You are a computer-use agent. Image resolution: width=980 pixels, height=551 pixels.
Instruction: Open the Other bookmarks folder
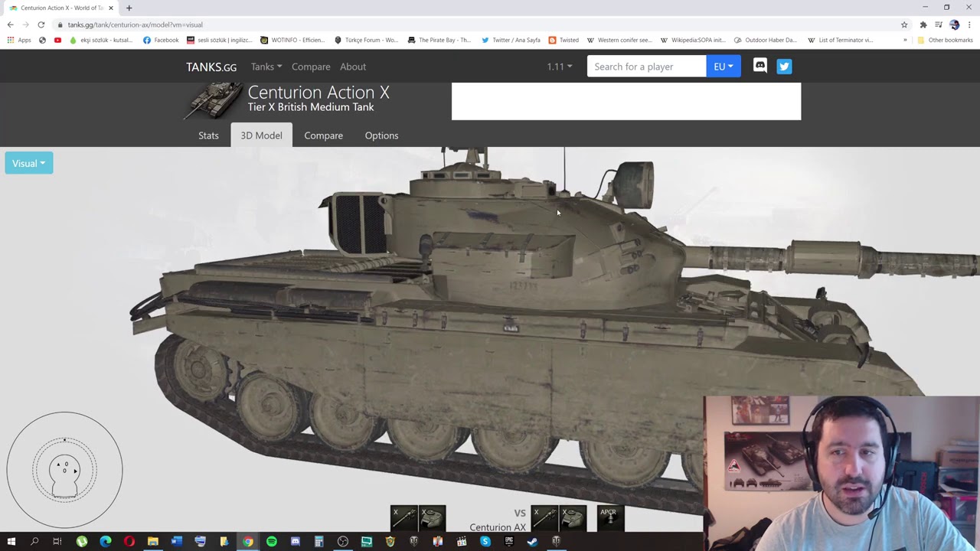945,40
